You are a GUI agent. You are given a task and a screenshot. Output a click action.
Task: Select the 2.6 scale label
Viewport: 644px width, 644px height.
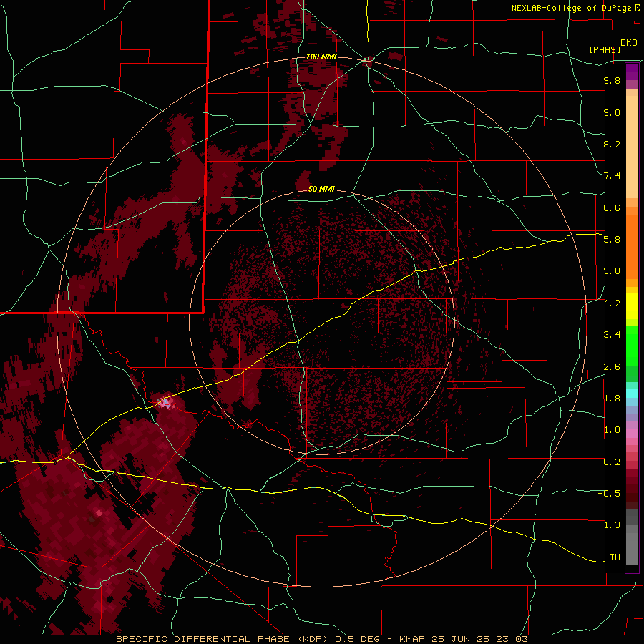pos(612,366)
